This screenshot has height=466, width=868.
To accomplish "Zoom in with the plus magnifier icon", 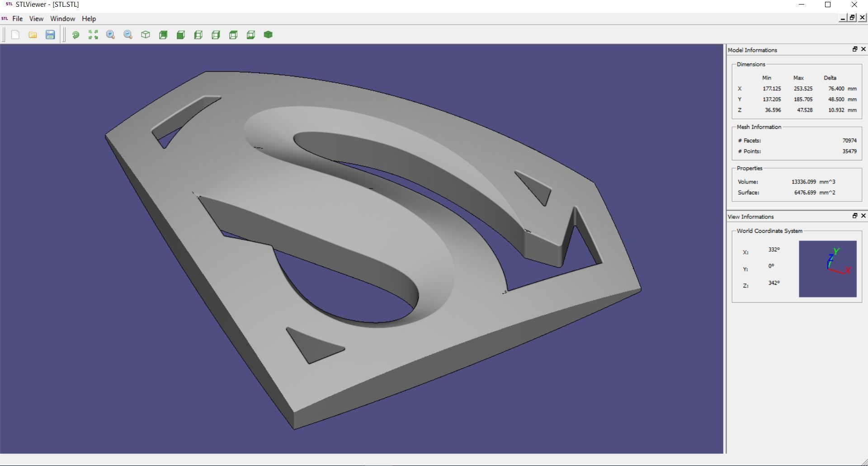I will [110, 35].
